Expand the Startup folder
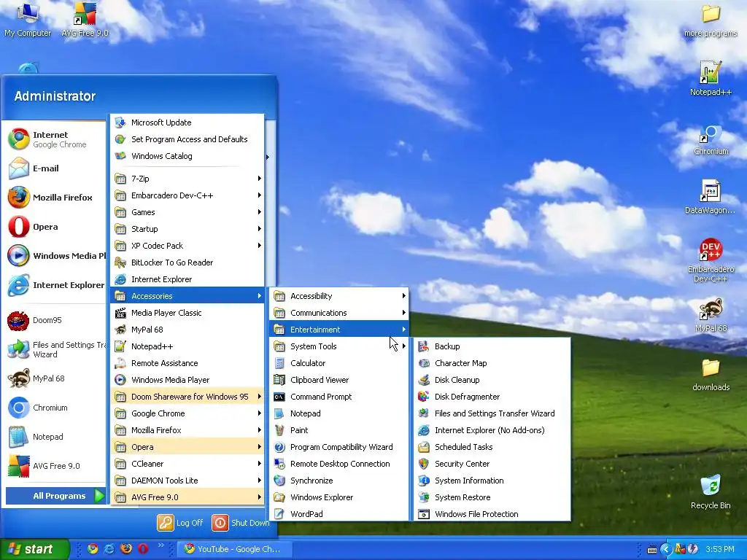Image resolution: width=747 pixels, height=560 pixels. 187,229
